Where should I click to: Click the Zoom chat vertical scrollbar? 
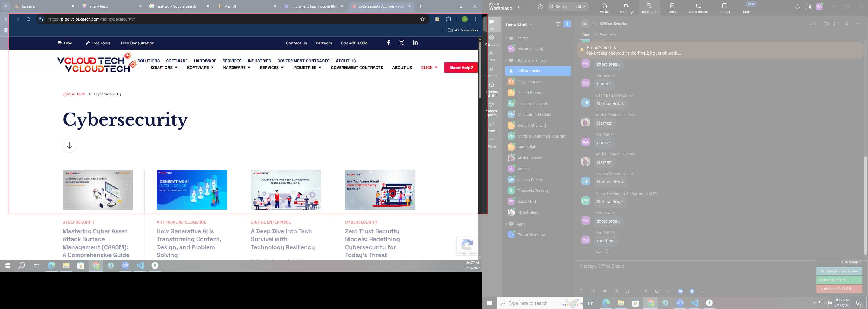point(865,205)
